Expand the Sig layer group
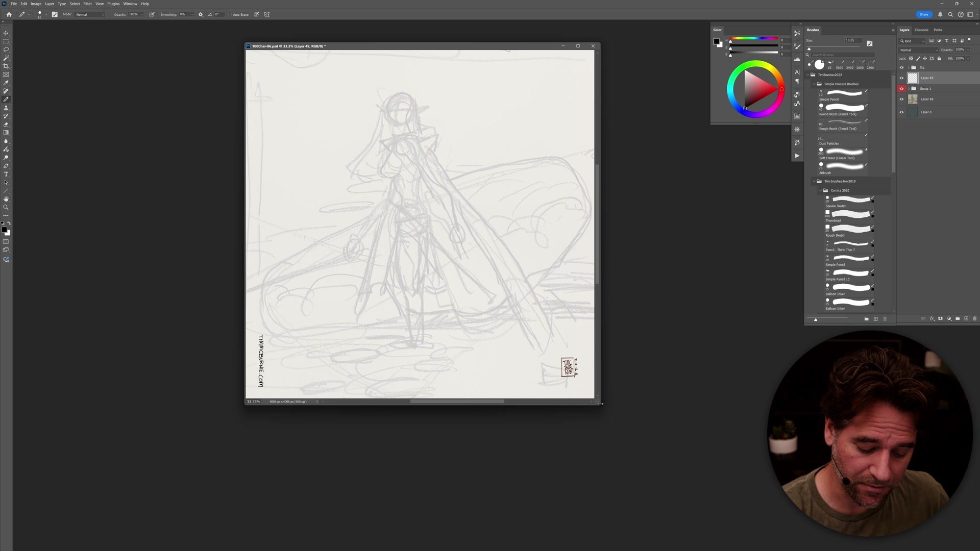This screenshot has width=980, height=551. (x=909, y=67)
